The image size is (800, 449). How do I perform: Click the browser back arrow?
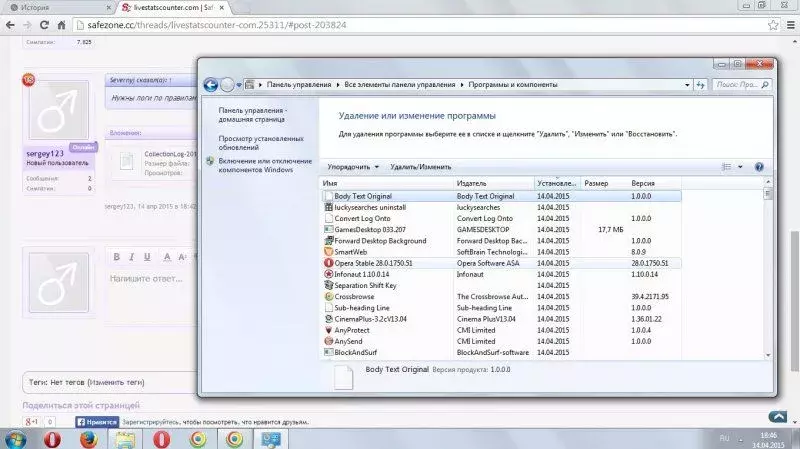pos(10,25)
